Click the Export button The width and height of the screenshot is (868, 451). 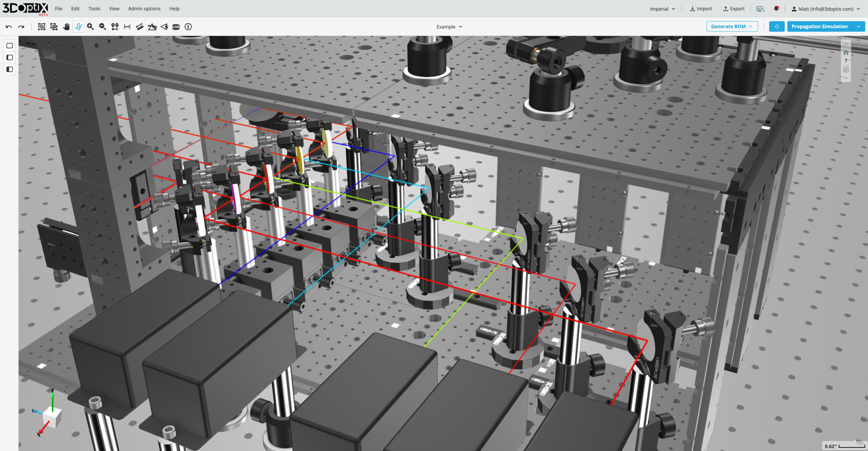pyautogui.click(x=734, y=9)
